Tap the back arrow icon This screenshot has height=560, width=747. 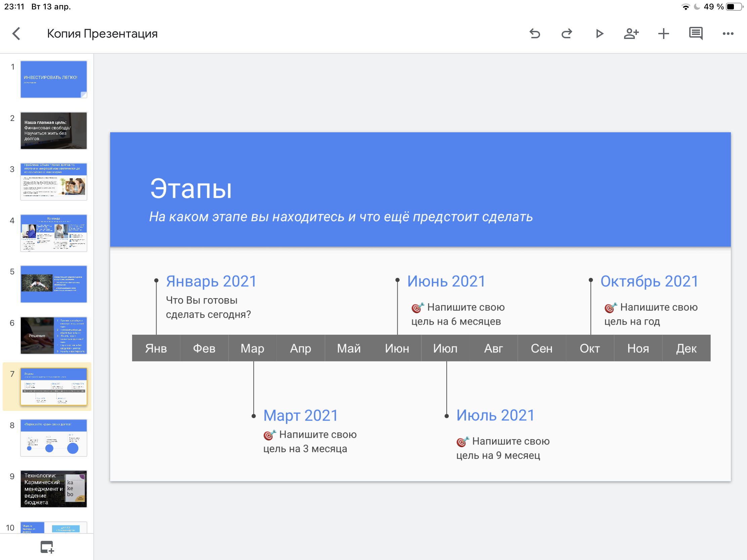click(16, 34)
